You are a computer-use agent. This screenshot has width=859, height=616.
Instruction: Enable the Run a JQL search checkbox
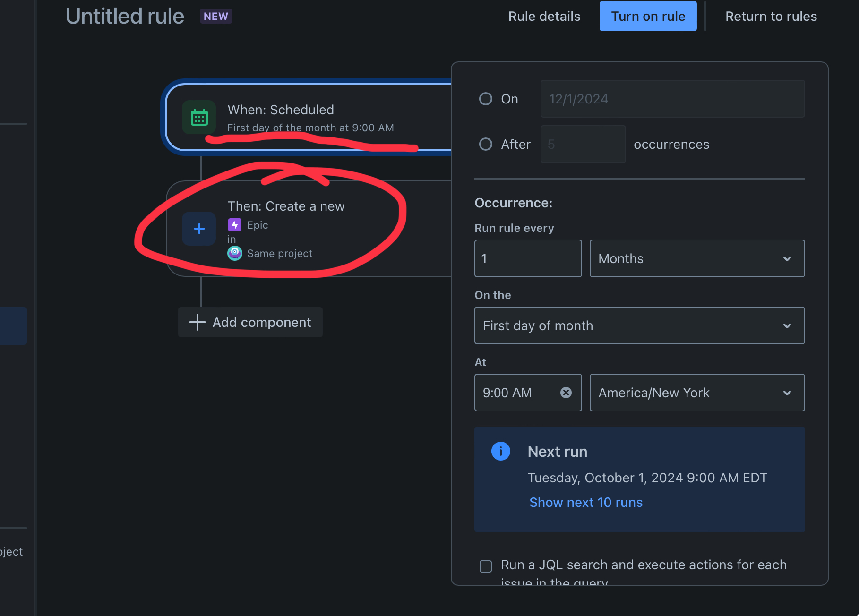pos(485,565)
